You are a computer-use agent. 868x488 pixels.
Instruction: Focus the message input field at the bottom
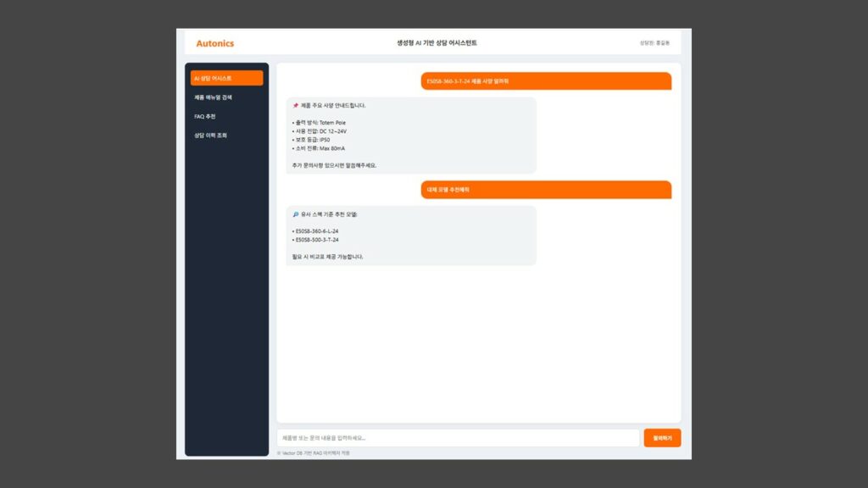(x=458, y=438)
